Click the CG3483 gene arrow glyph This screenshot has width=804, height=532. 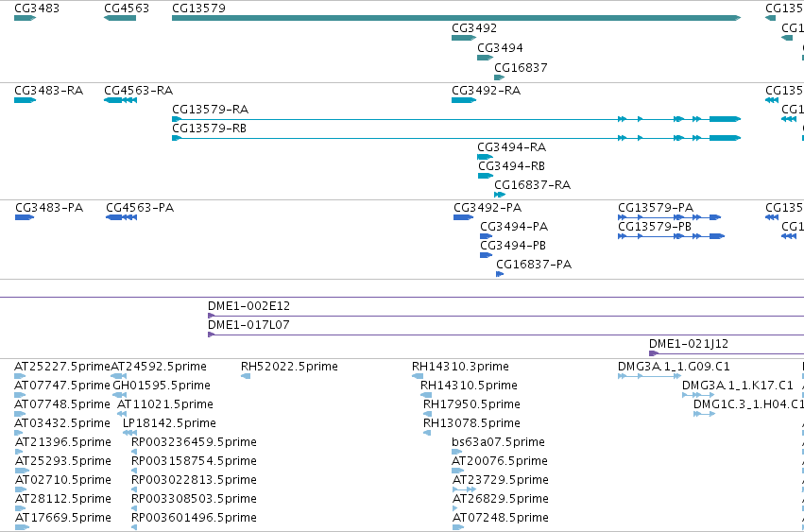(26, 18)
